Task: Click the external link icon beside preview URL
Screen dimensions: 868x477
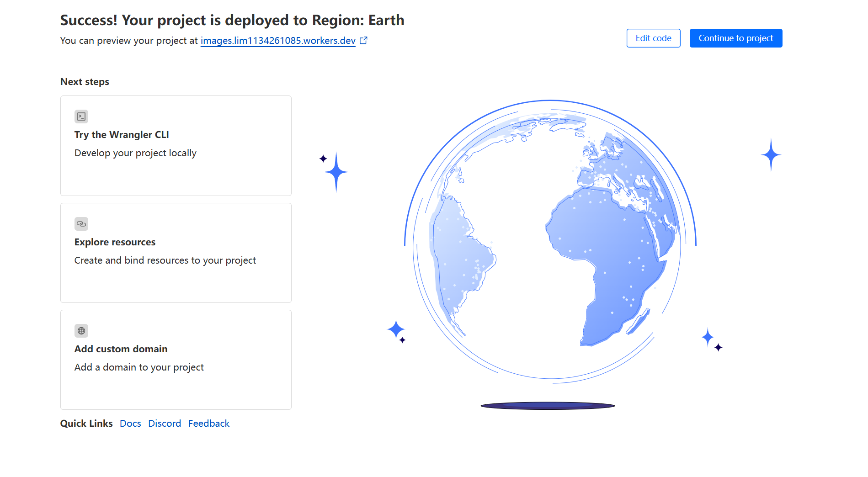Action: [364, 41]
